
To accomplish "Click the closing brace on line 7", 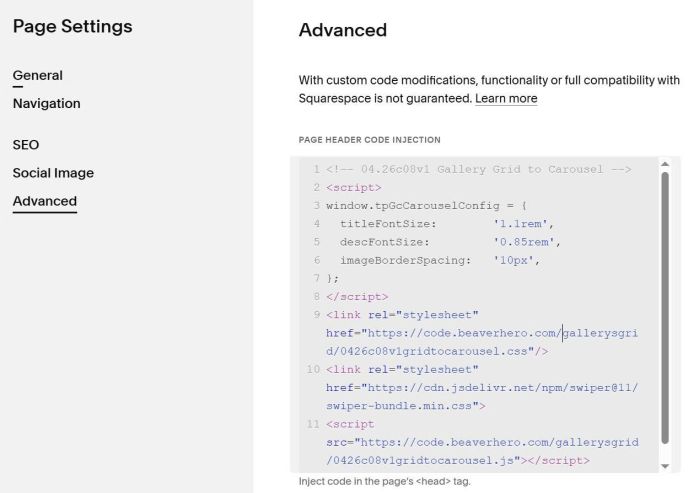I will [332, 278].
